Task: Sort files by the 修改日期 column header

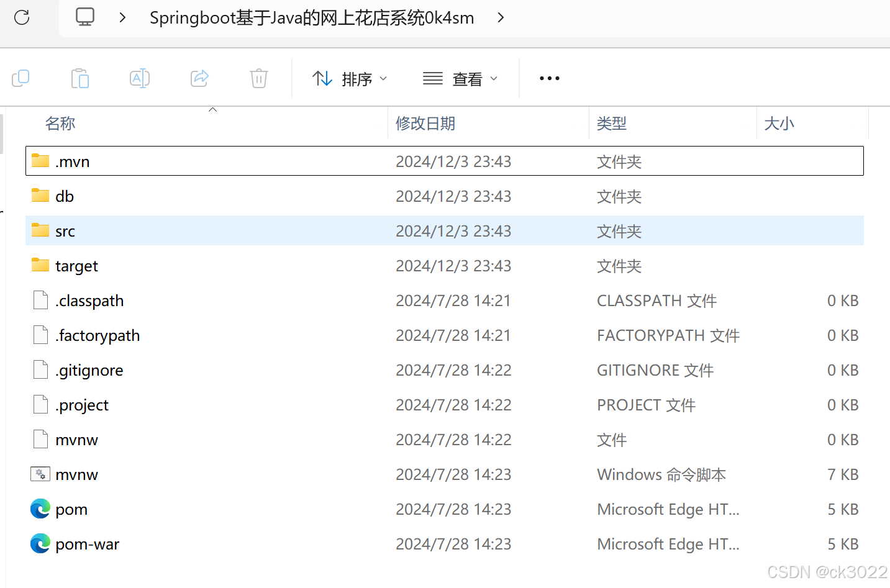Action: pos(425,124)
